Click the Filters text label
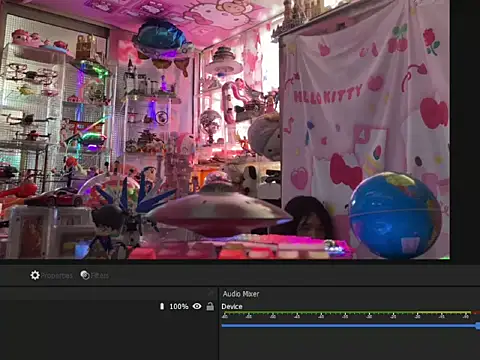This screenshot has height=360, width=480. pyautogui.click(x=100, y=276)
